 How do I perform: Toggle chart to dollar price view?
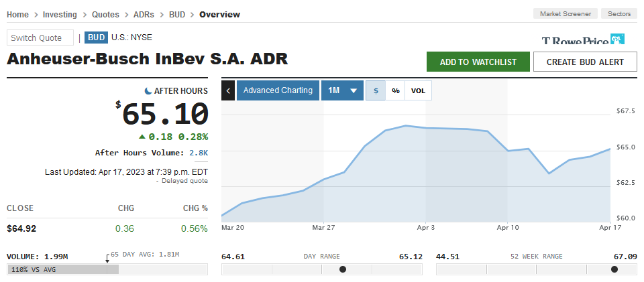[376, 90]
